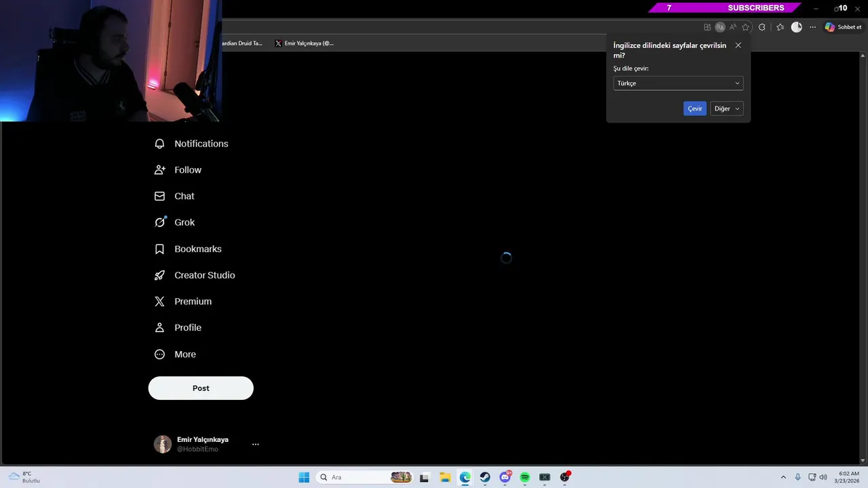The image size is (868, 488).
Task: Launch Grok from the sidebar
Action: point(175,222)
